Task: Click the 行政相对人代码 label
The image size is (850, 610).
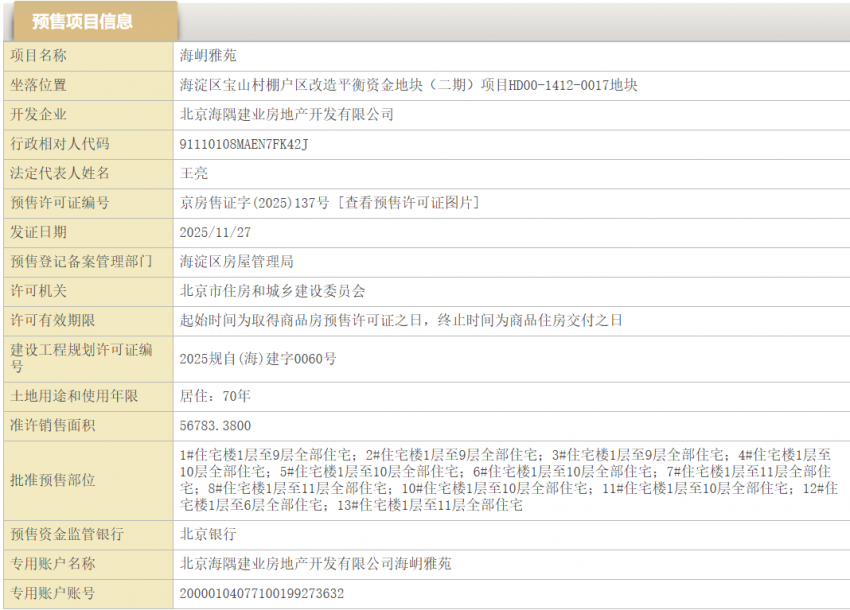Action: pyautogui.click(x=60, y=144)
